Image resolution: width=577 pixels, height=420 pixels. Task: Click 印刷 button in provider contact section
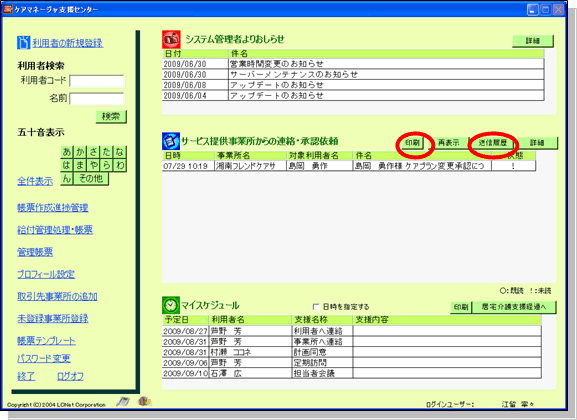coord(412,143)
